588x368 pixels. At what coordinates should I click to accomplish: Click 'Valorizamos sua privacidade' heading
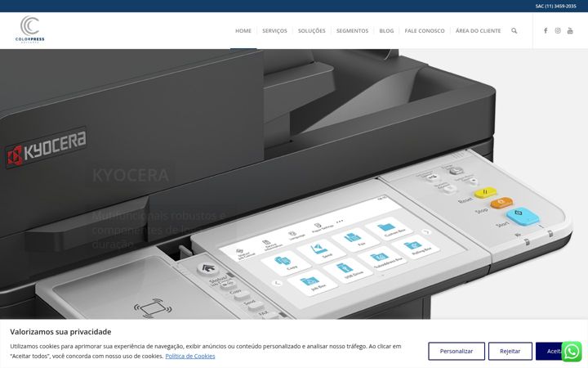60,331
